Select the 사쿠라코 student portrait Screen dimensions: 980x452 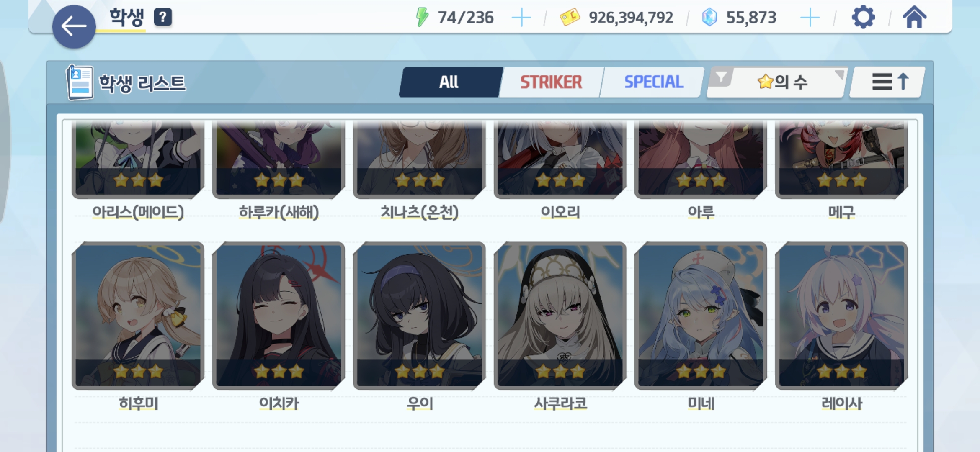[560, 316]
